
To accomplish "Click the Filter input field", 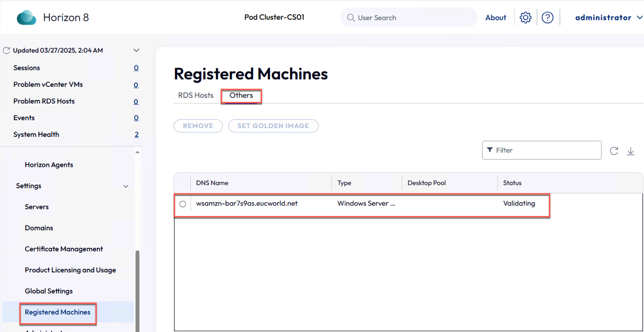I will coord(541,150).
